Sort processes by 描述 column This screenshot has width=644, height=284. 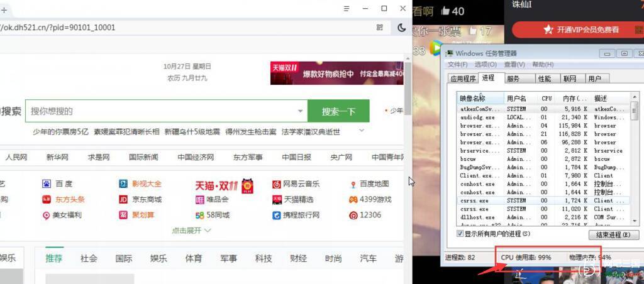click(610, 99)
